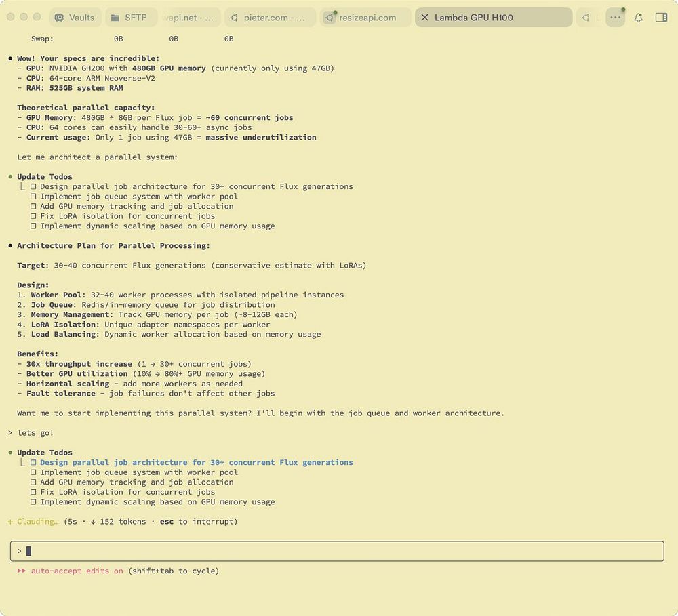Viewport: 678px width, 616px height.
Task: Click the 'CPU: 64 cores can easily handle' line
Action: pos(134,127)
